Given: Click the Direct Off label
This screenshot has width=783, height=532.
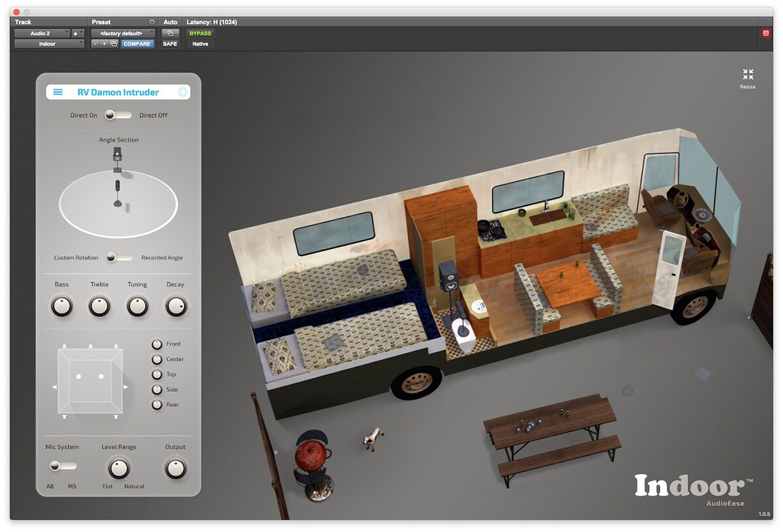Looking at the screenshot, I should pyautogui.click(x=153, y=115).
